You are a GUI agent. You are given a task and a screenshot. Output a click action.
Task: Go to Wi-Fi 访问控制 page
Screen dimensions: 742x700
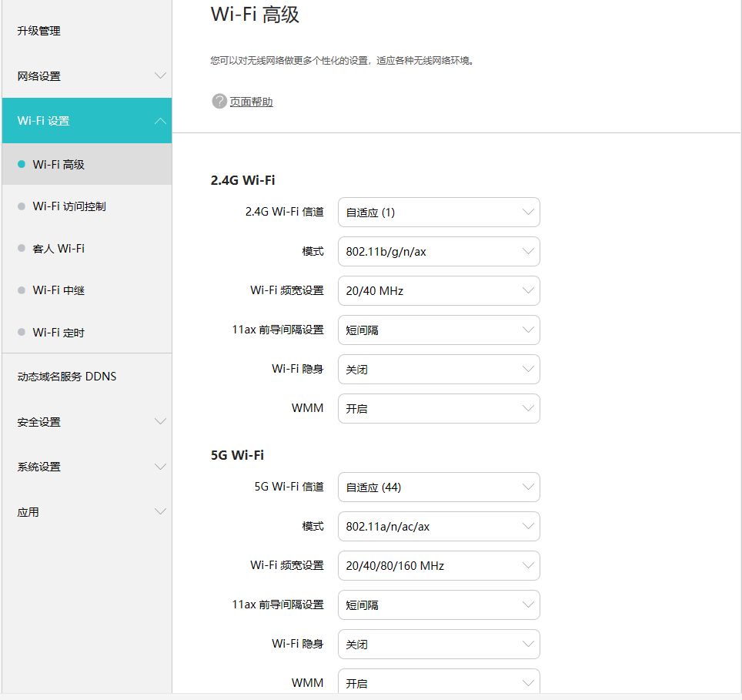(69, 206)
